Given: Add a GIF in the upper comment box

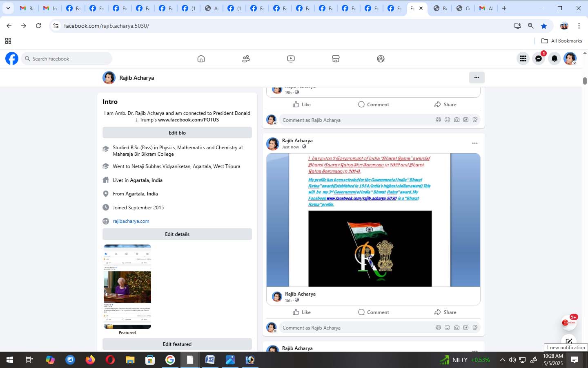Looking at the screenshot, I should coord(465,120).
